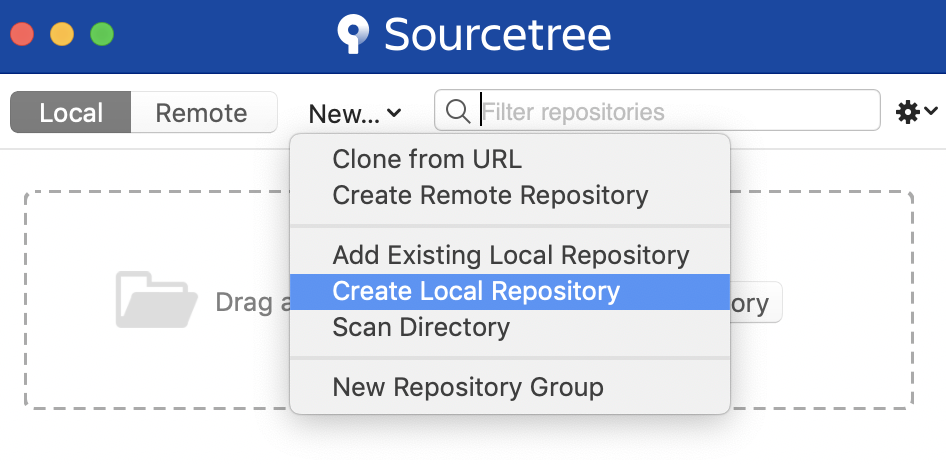Image resolution: width=946 pixels, height=464 pixels.
Task: Click the search magnifier icon
Action: (x=458, y=112)
